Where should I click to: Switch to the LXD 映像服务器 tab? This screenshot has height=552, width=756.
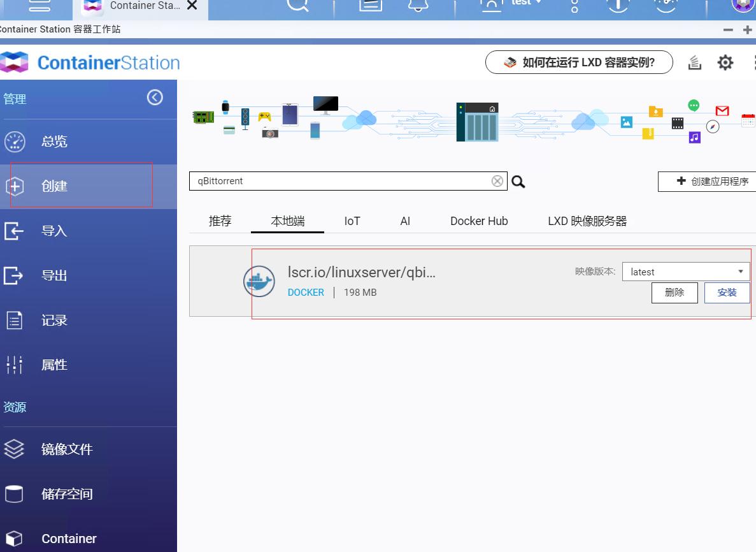[587, 221]
